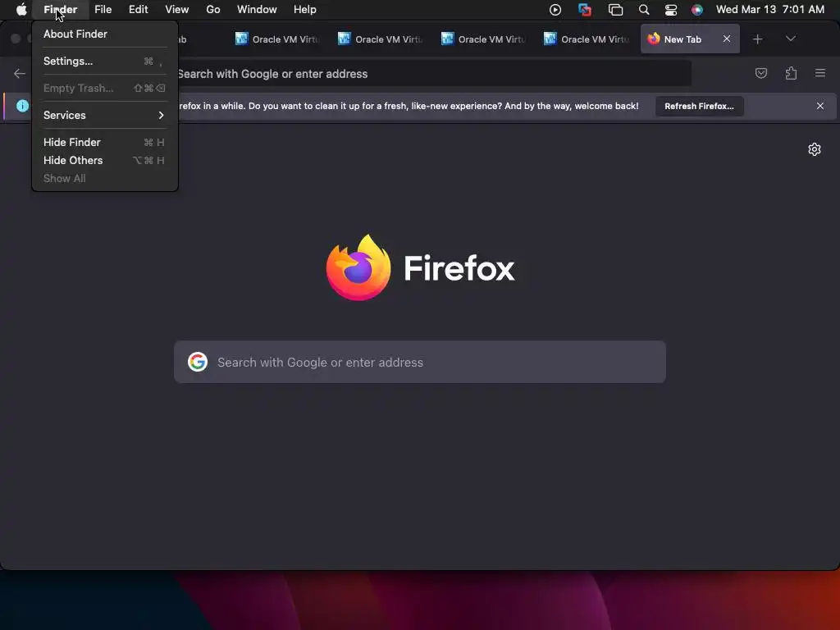
Task: Switch to the first Oracle VM VirtualBox tab
Action: coord(277,39)
